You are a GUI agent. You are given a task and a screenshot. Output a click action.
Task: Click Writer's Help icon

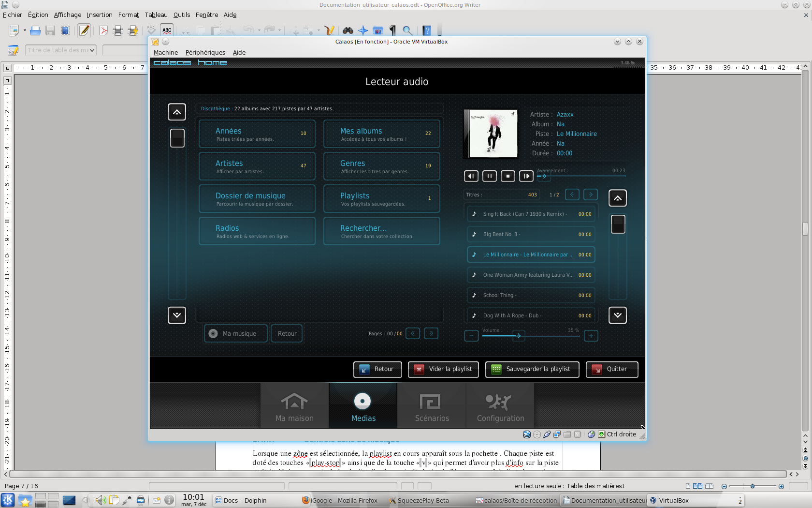coord(427,31)
